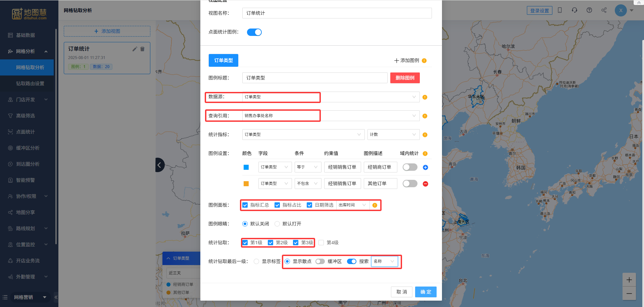This screenshot has width=644, height=307.
Task: Click the info icon beside 数据源 dropdown
Action: [425, 97]
